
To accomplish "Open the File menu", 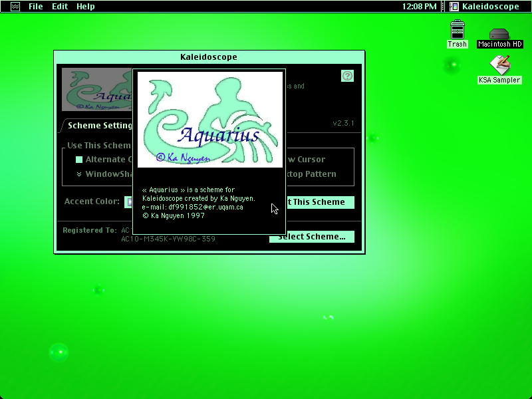I will (35, 7).
